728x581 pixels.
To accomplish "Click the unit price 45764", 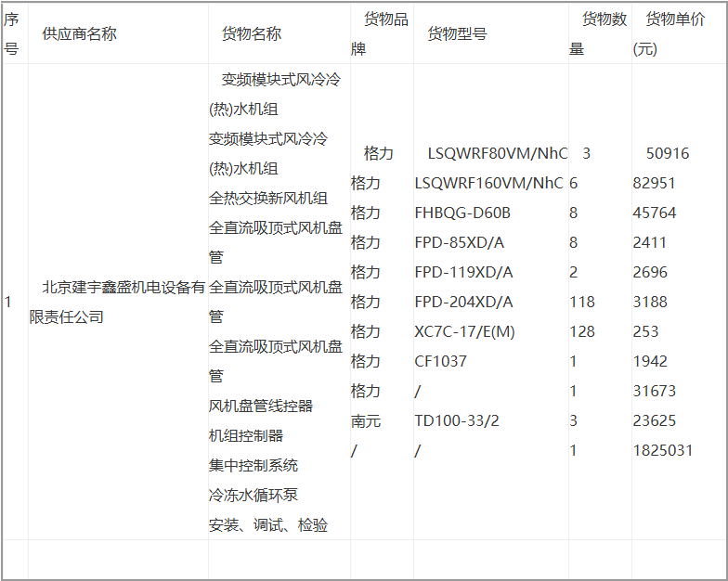I will 655,213.
